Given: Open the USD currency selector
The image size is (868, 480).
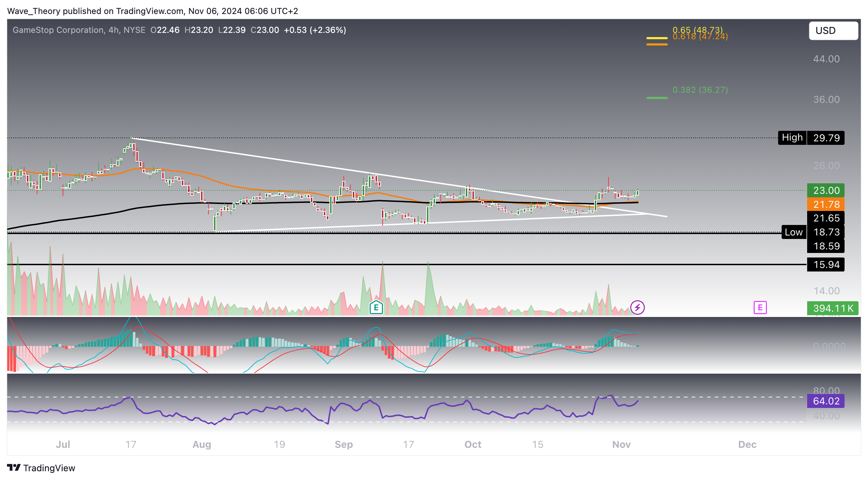Looking at the screenshot, I should pyautogui.click(x=833, y=31).
